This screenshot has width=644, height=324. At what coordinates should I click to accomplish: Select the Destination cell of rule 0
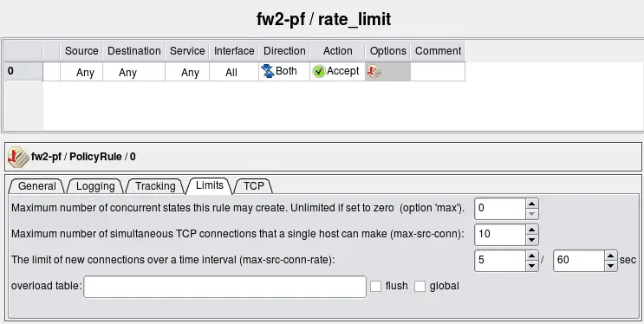point(133,72)
